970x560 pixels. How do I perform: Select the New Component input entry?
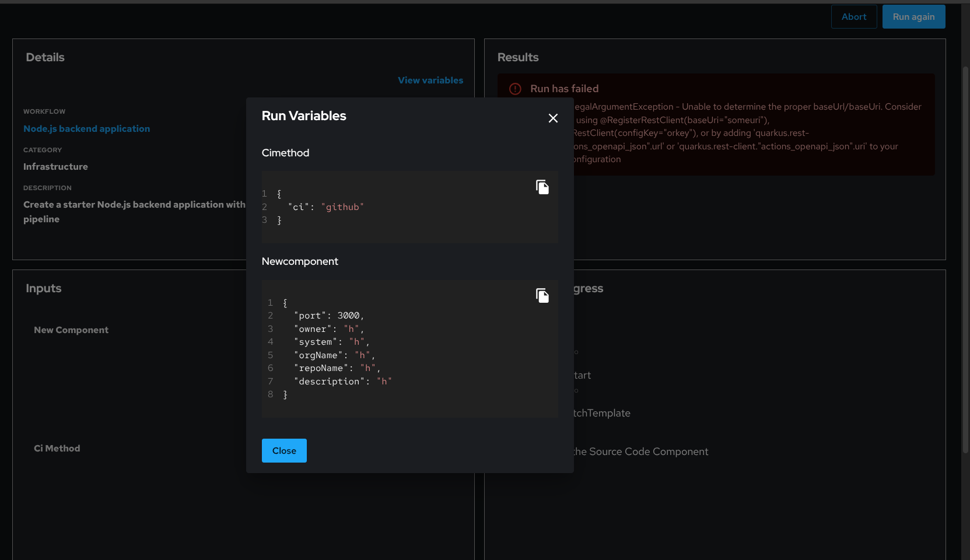pos(71,330)
